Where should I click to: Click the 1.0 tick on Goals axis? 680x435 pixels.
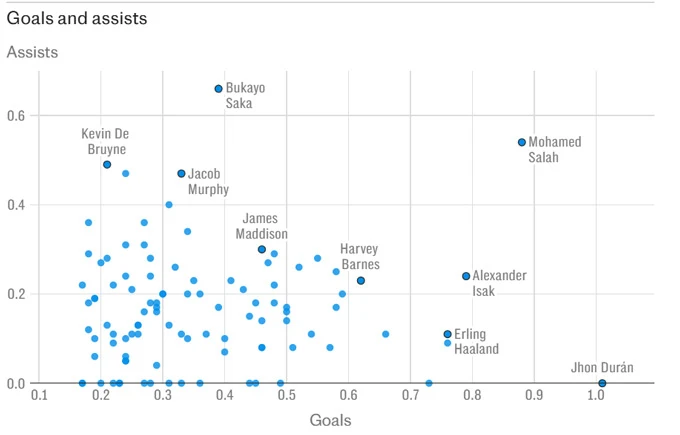click(595, 397)
